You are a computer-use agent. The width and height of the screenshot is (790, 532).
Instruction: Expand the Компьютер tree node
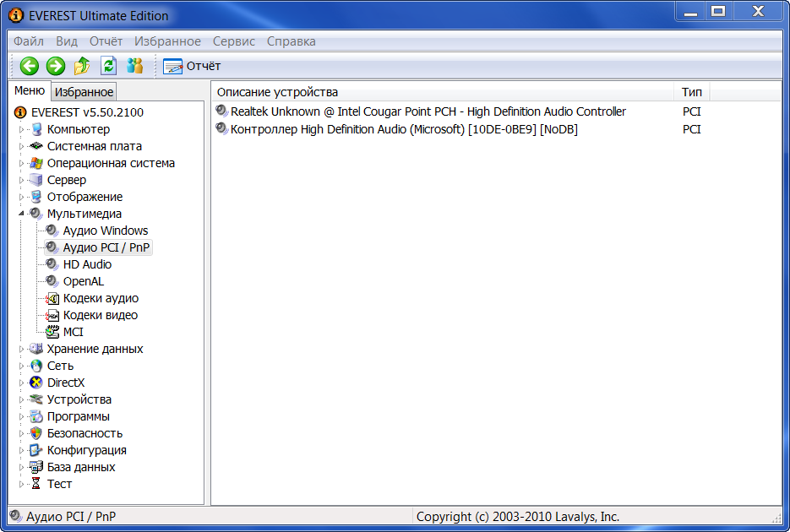[x=21, y=129]
